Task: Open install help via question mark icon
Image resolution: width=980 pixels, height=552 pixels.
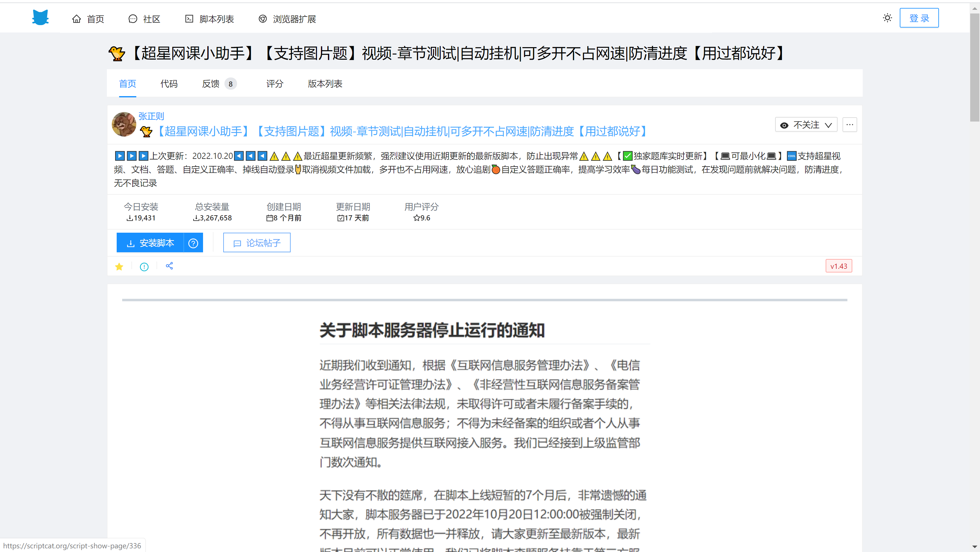Action: (x=193, y=243)
